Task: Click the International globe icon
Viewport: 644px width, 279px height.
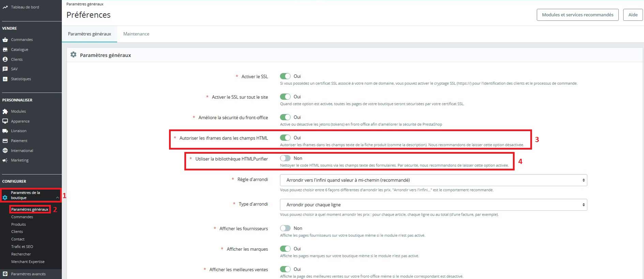Action: (x=5, y=150)
